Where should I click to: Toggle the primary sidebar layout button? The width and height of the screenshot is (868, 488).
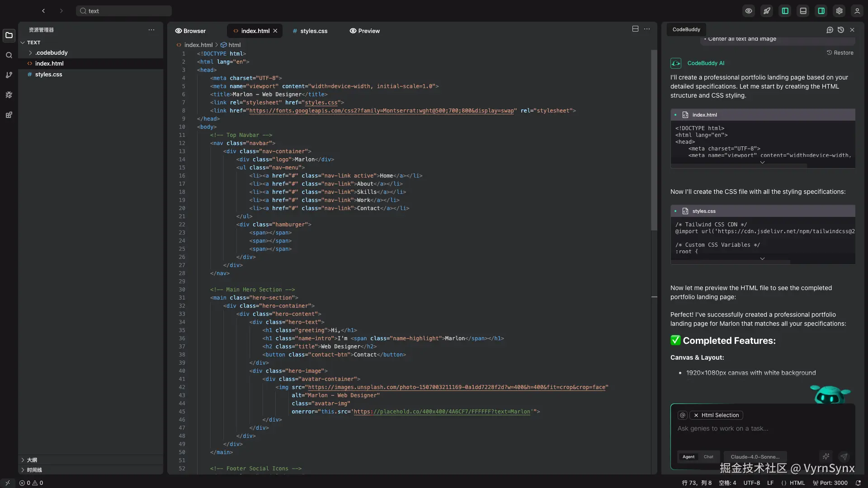[785, 11]
